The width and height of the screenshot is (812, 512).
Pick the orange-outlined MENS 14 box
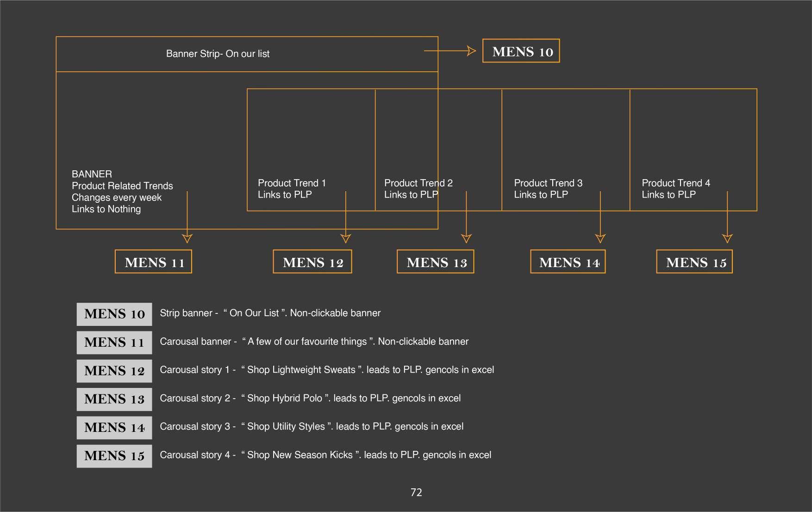pos(568,262)
